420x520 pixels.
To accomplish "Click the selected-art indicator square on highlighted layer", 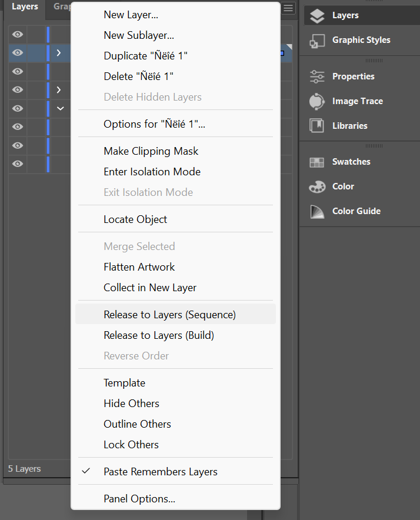I will click(x=282, y=53).
